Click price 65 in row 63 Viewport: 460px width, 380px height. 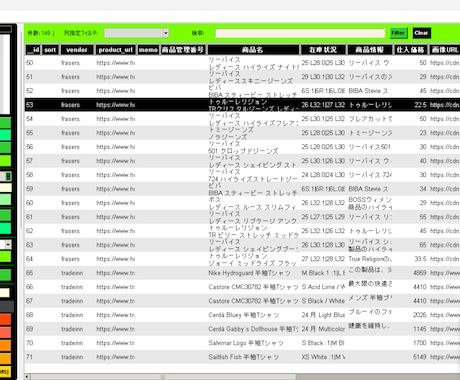423,245
